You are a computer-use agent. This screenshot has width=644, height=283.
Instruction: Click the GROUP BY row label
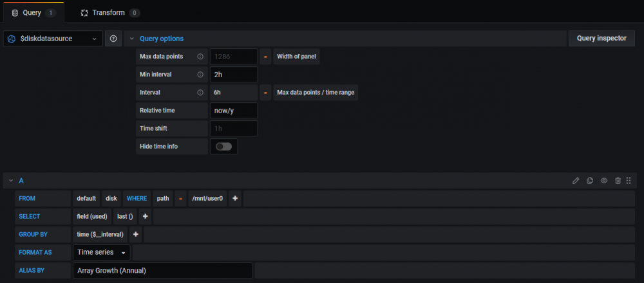pyautogui.click(x=43, y=235)
